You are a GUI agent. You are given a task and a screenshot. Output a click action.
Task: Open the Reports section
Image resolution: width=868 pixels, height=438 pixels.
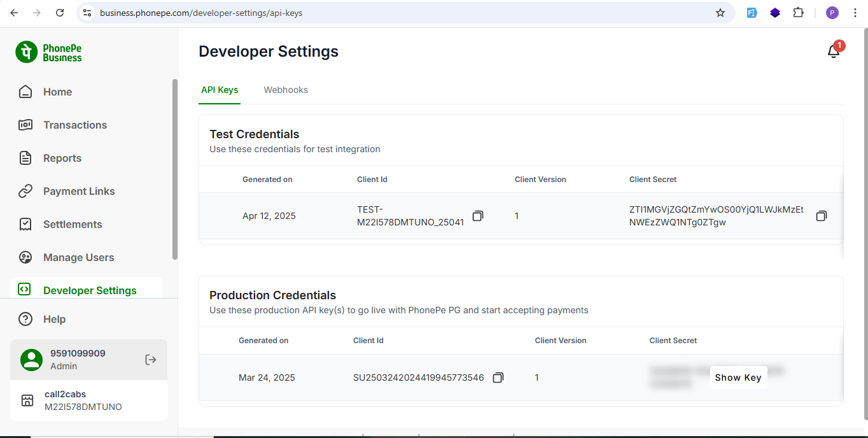(x=62, y=158)
